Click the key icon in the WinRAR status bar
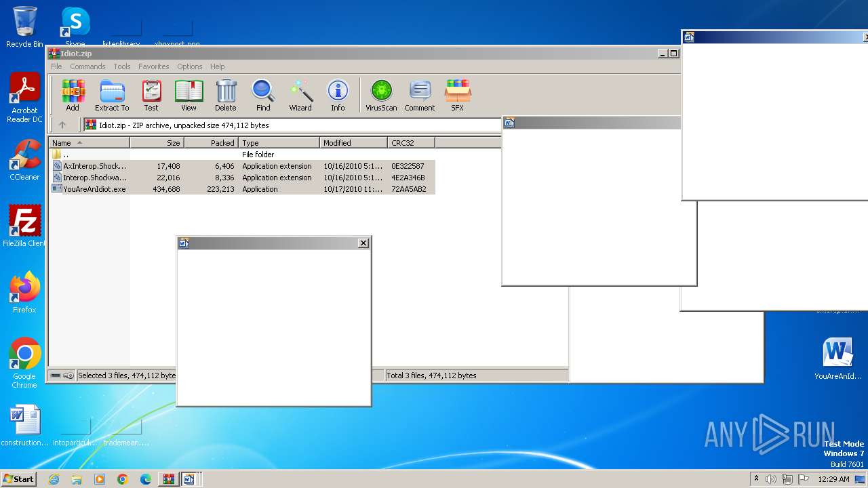The width and height of the screenshot is (868, 488). [x=68, y=375]
